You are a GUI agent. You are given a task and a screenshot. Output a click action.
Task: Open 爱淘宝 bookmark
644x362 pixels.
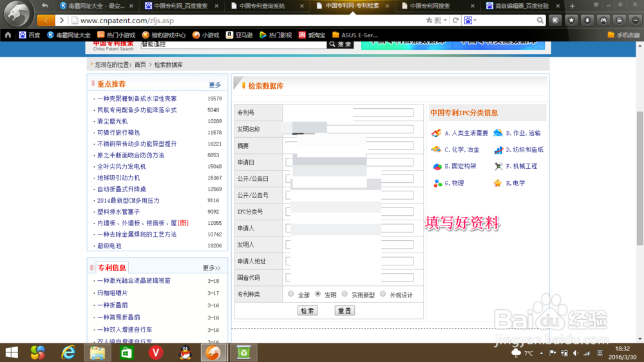click(312, 35)
